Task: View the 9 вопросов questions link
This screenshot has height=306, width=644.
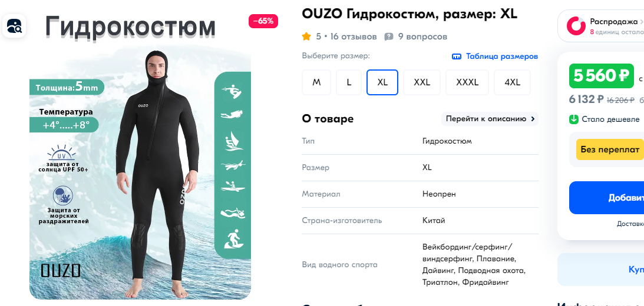Action: point(422,36)
